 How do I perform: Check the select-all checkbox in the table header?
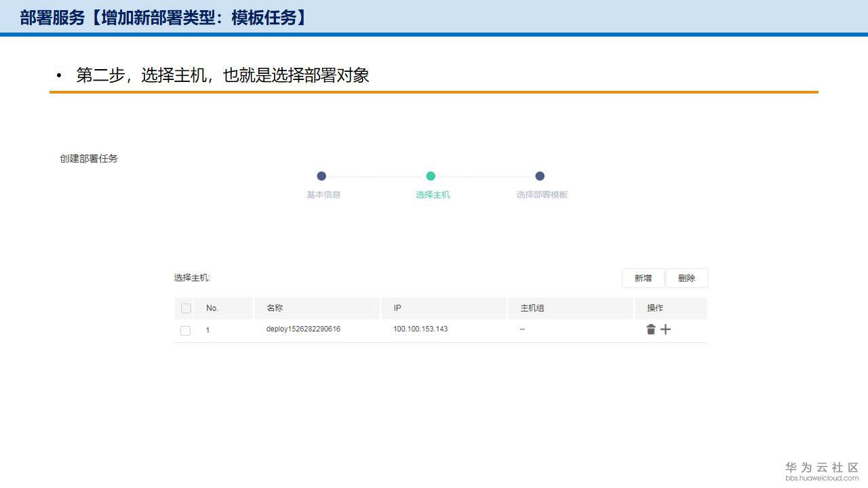pyautogui.click(x=185, y=308)
